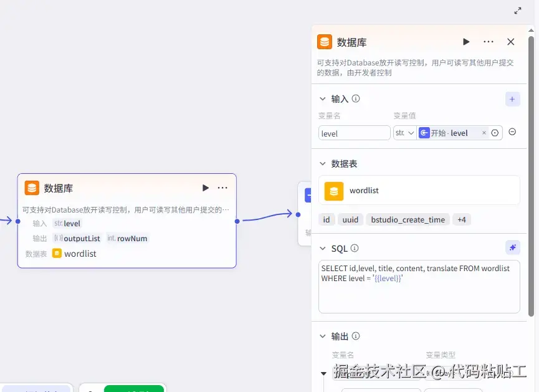Click the node's left input connection port

click(x=18, y=221)
